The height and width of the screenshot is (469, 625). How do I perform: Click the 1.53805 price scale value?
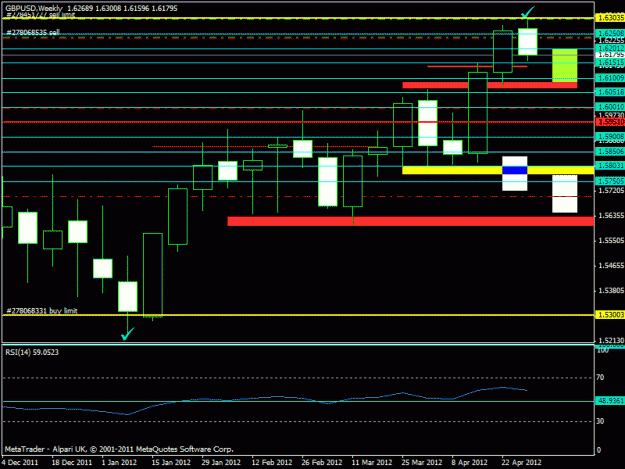pyautogui.click(x=611, y=290)
